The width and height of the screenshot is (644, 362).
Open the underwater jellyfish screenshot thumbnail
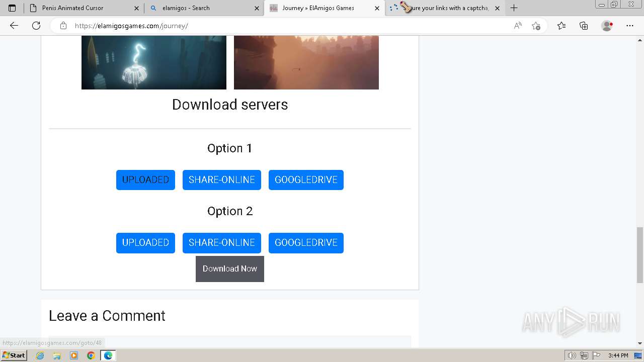[154, 62]
